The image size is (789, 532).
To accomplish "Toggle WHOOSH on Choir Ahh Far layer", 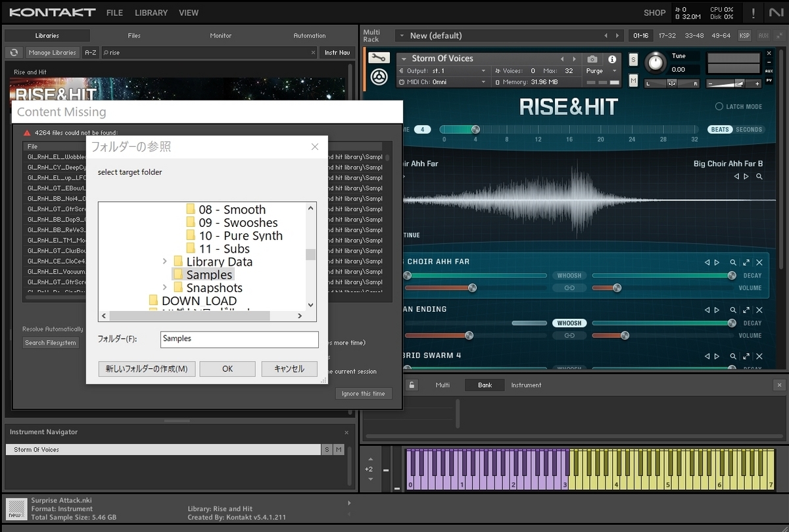I will tap(569, 276).
